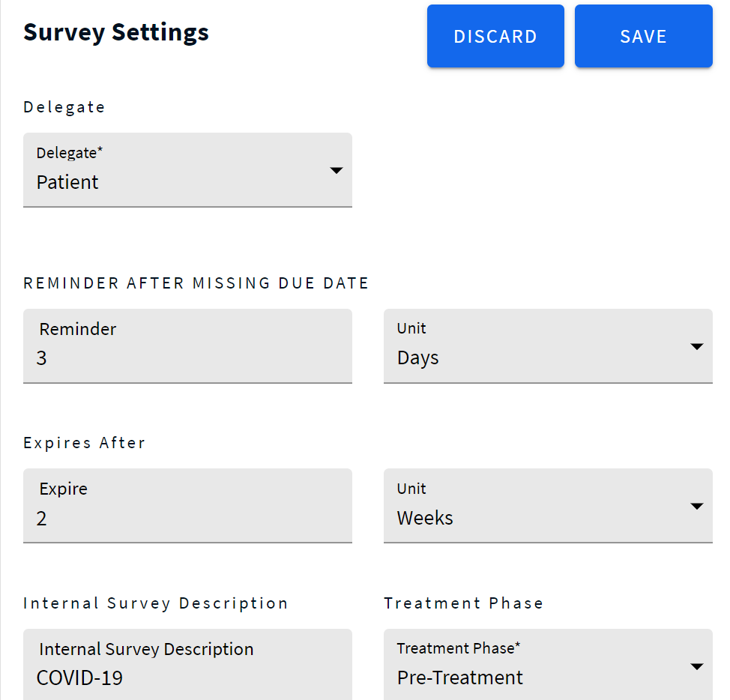Click the Treatment Phase section heading
The image size is (730, 700).
coord(463,603)
